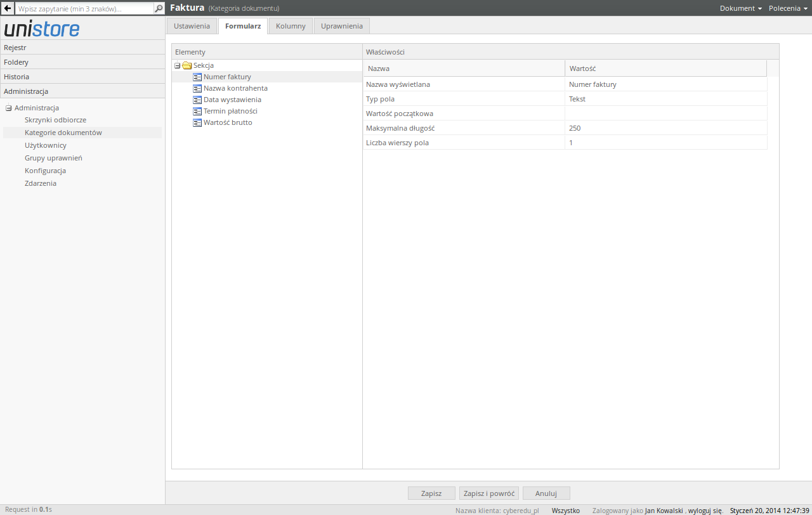Expand the Foldery sidebar section

[82, 62]
